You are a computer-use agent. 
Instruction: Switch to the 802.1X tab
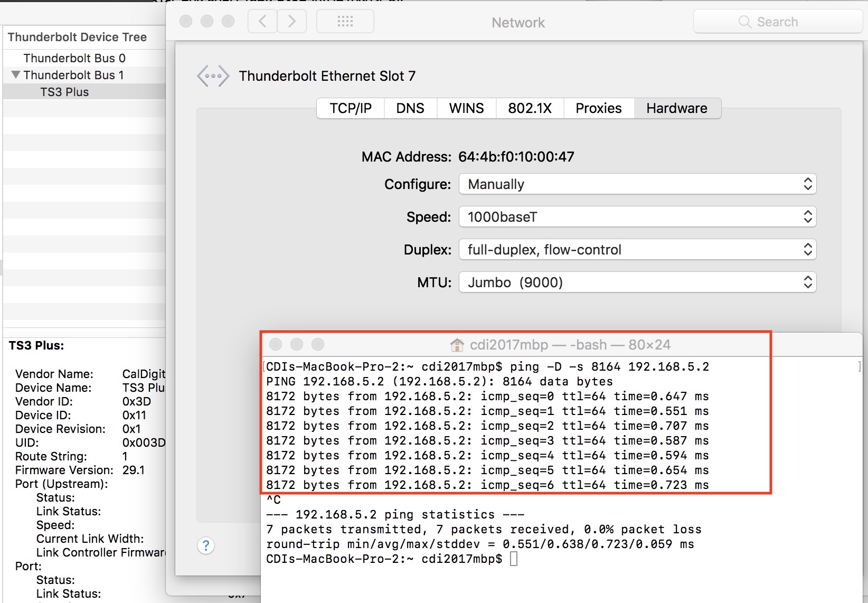[x=530, y=108]
